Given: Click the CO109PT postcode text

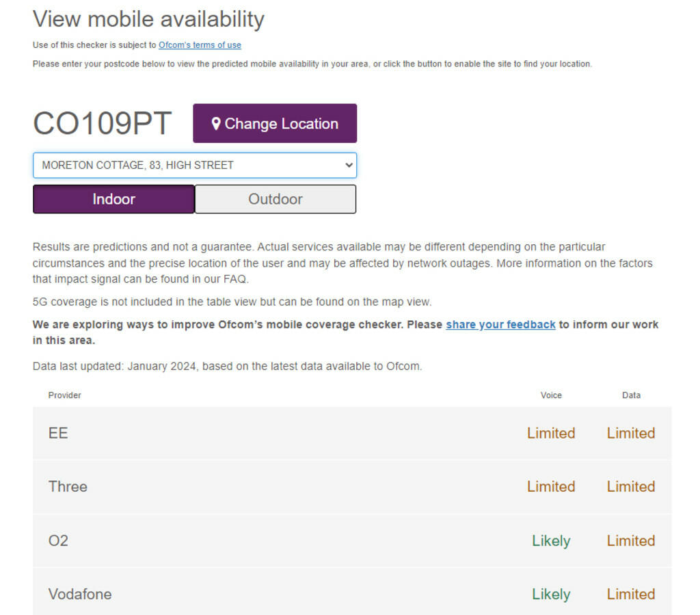Looking at the screenshot, I should [x=103, y=124].
